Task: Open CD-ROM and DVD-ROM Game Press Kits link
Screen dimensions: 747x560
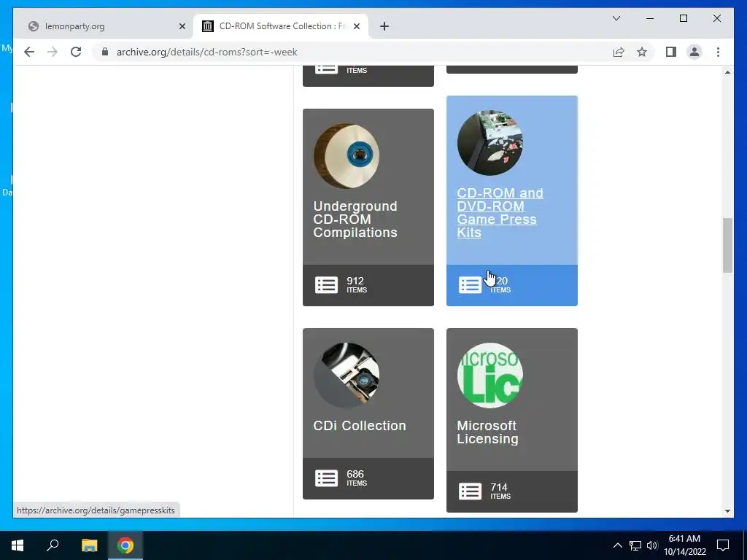Action: click(500, 213)
